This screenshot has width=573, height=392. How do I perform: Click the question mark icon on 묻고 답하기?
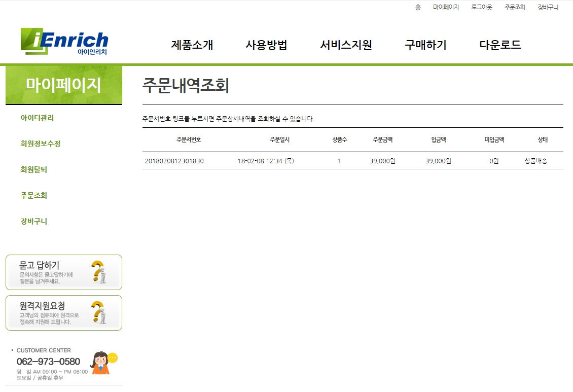click(98, 272)
